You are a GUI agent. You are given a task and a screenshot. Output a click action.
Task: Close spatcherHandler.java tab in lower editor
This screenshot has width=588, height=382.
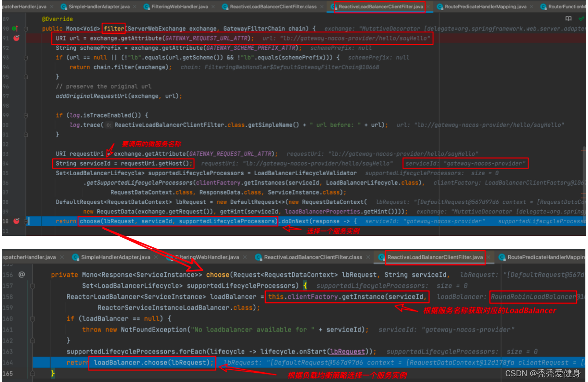click(x=62, y=257)
